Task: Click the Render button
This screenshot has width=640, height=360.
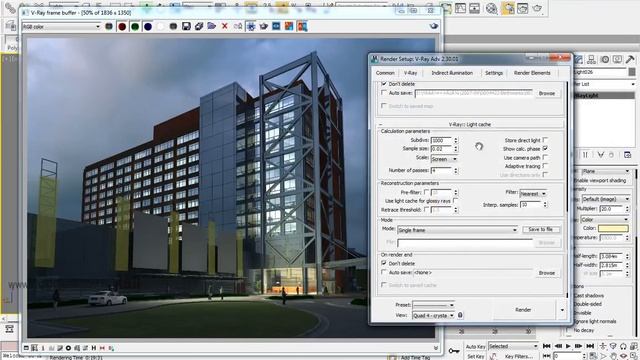Action: tap(523, 310)
